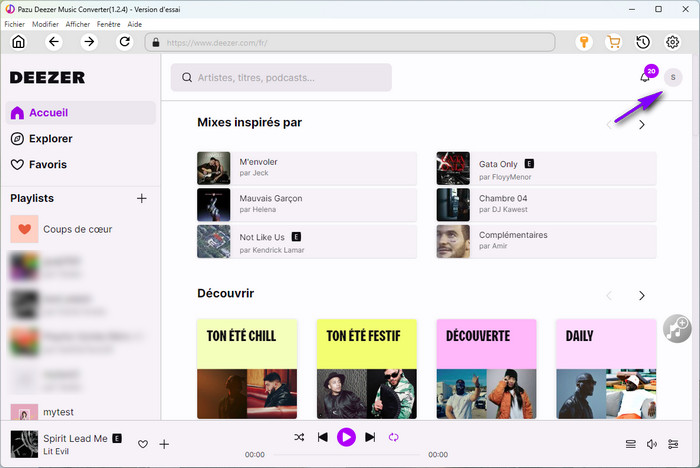Toggle repeat mode

[x=393, y=437]
